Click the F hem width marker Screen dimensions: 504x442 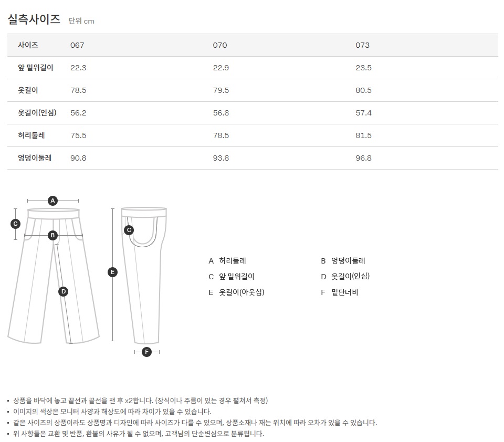pos(147,352)
